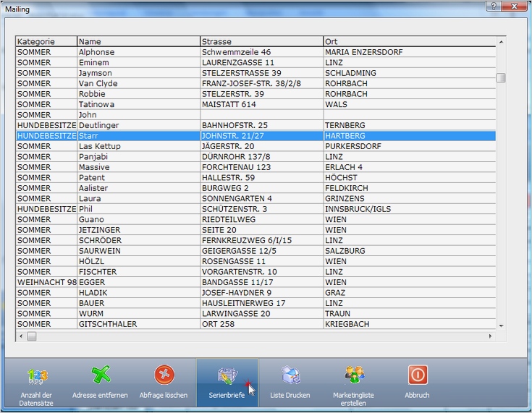
Task: Click highlighted cell JOHNSTR. 21/27
Action: click(x=262, y=136)
